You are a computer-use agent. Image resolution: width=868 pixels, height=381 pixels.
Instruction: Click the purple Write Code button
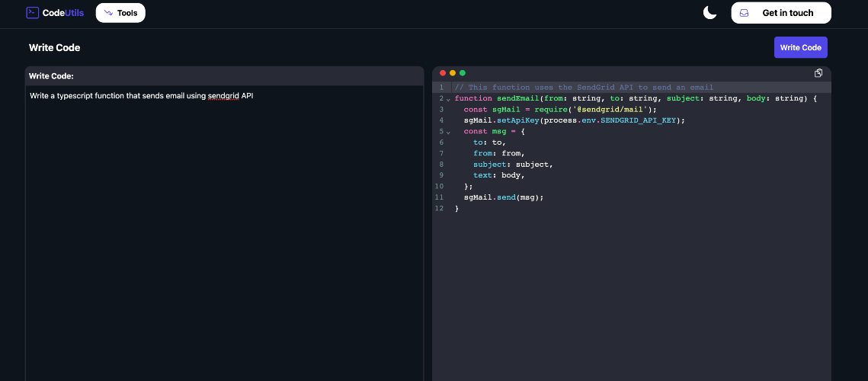tap(800, 47)
